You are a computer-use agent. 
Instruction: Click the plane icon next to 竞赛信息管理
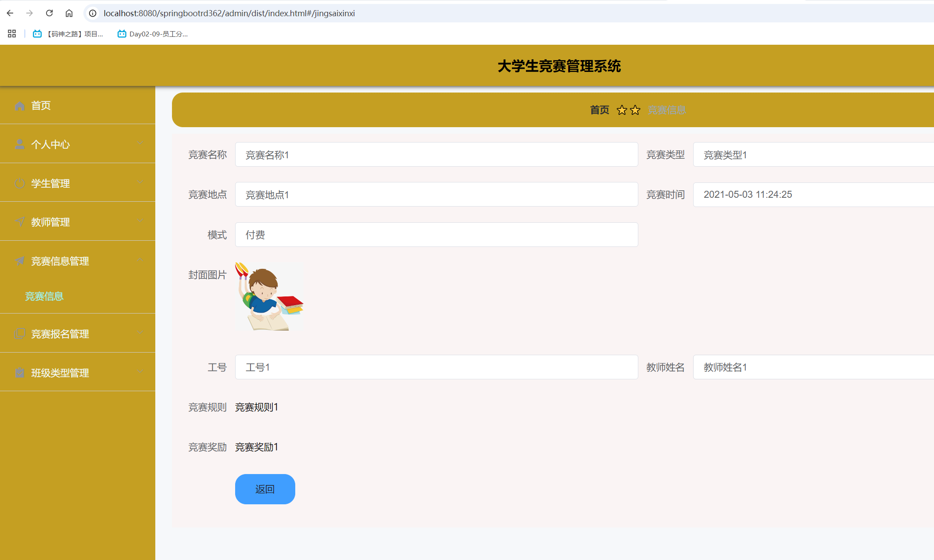[20, 261]
